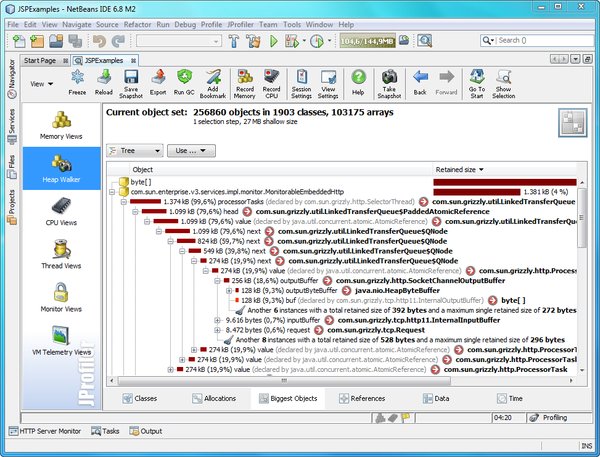The width and height of the screenshot is (600, 457).
Task: Expand the request com.sun.grizzly.tcp.Request node
Action: [x=217, y=330]
